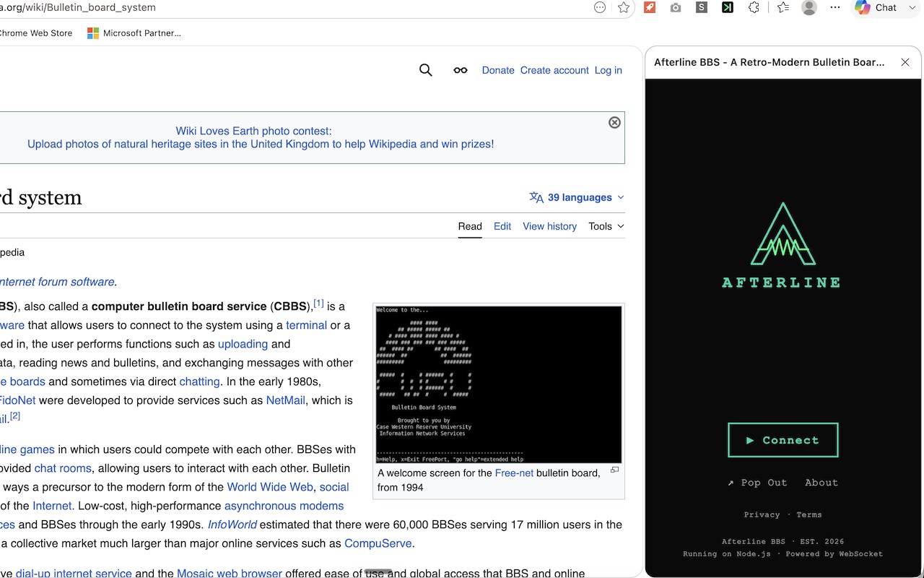Open the Microsoft Partner bookmark
924x578 pixels.
click(134, 33)
